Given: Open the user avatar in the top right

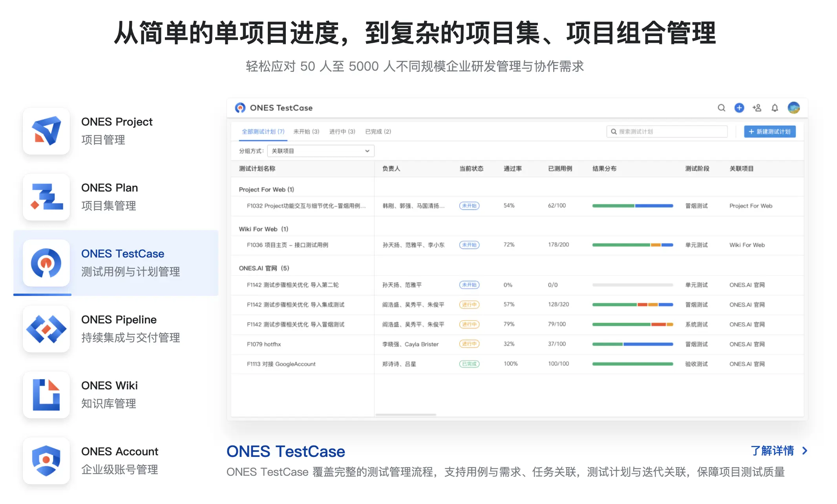Looking at the screenshot, I should click(x=793, y=108).
